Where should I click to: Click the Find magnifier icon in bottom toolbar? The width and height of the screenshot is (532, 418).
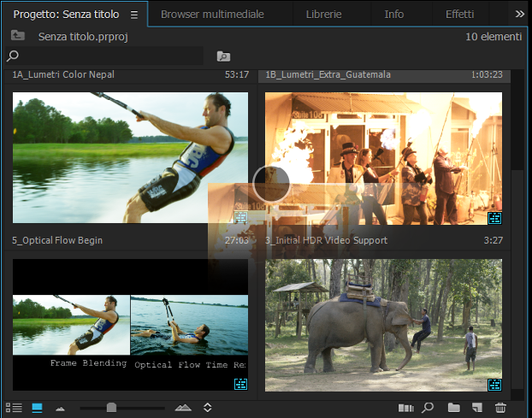428,408
